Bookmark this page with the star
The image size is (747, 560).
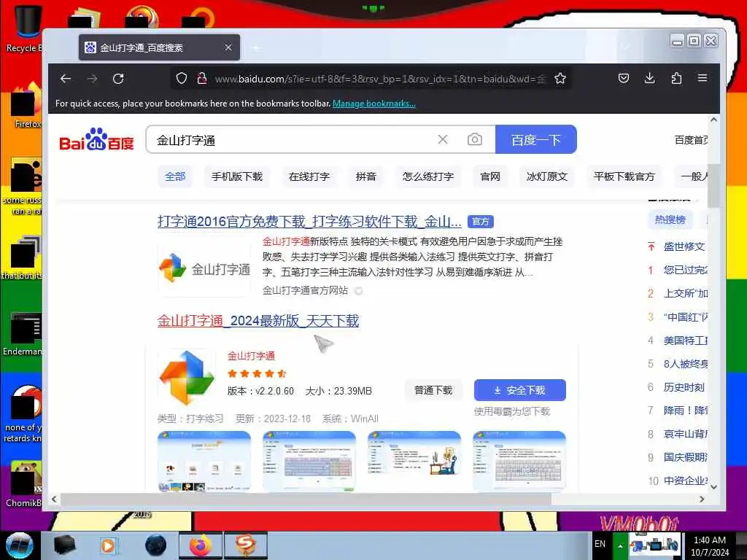pos(560,79)
